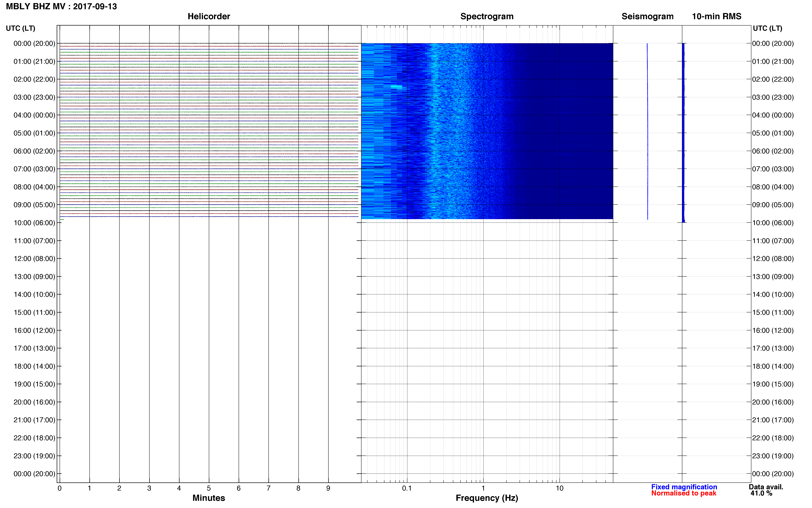This screenshot has height=508, width=812.
Task: Click "02:00 (22:00)" on the left time axis
Action: pos(34,79)
